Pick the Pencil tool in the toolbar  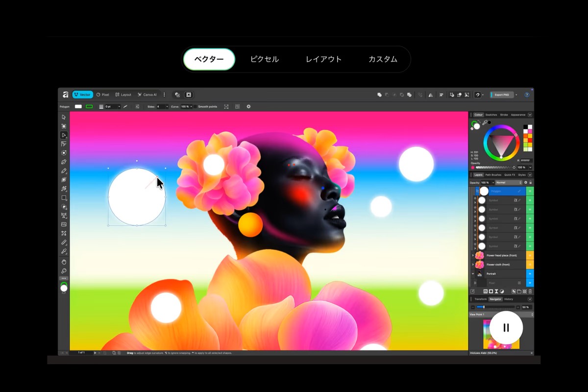[x=64, y=171]
